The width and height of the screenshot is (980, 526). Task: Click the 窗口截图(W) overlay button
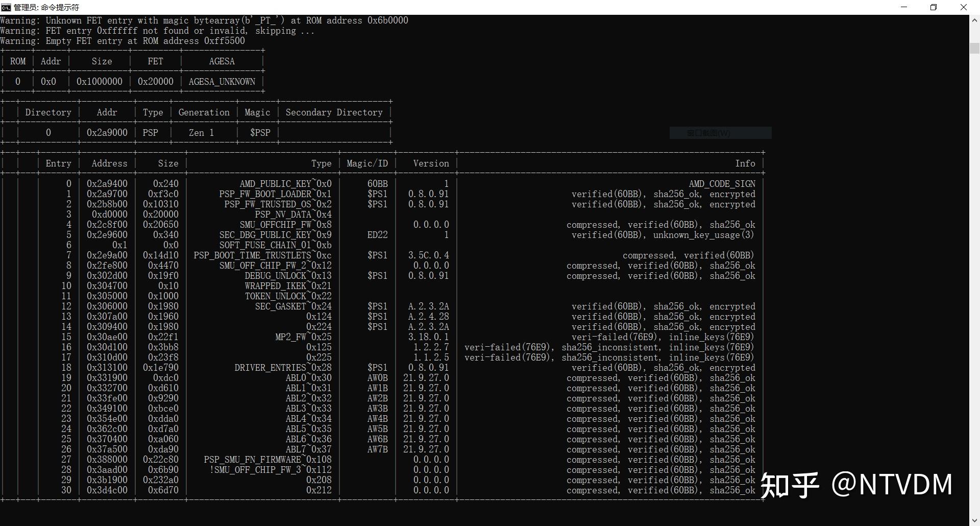[720, 133]
